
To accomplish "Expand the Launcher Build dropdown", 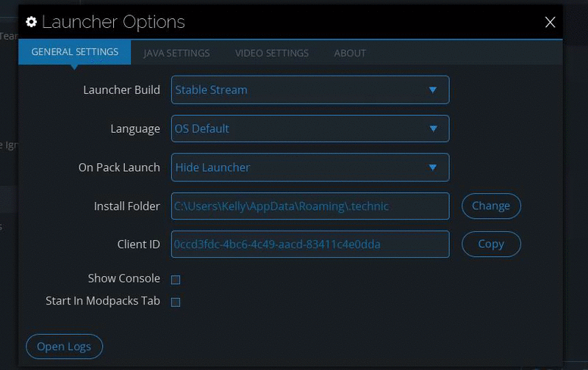I will (x=310, y=90).
